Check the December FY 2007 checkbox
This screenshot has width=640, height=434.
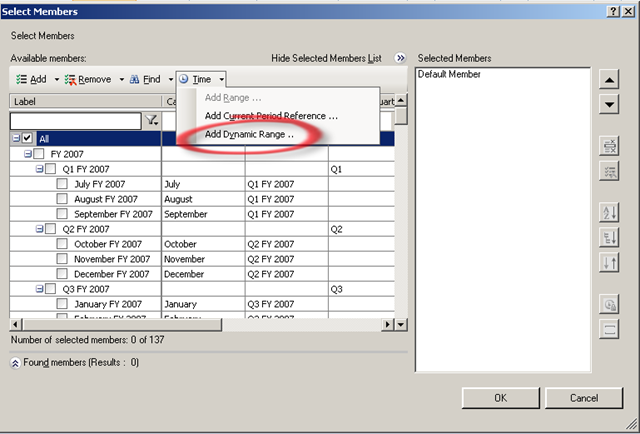tap(62, 274)
